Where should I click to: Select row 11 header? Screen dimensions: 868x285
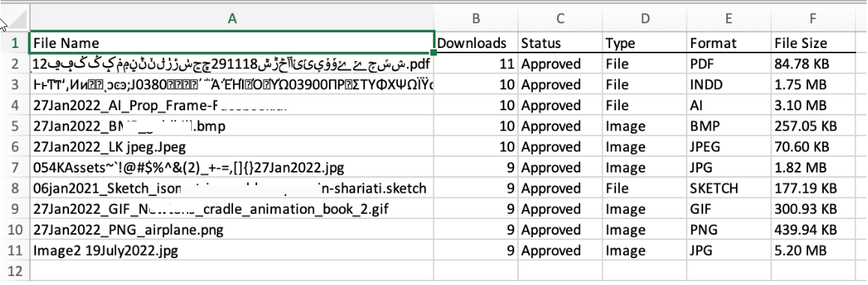14,250
